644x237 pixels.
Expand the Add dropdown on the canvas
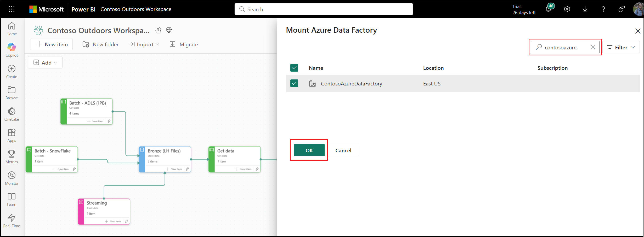tap(45, 62)
